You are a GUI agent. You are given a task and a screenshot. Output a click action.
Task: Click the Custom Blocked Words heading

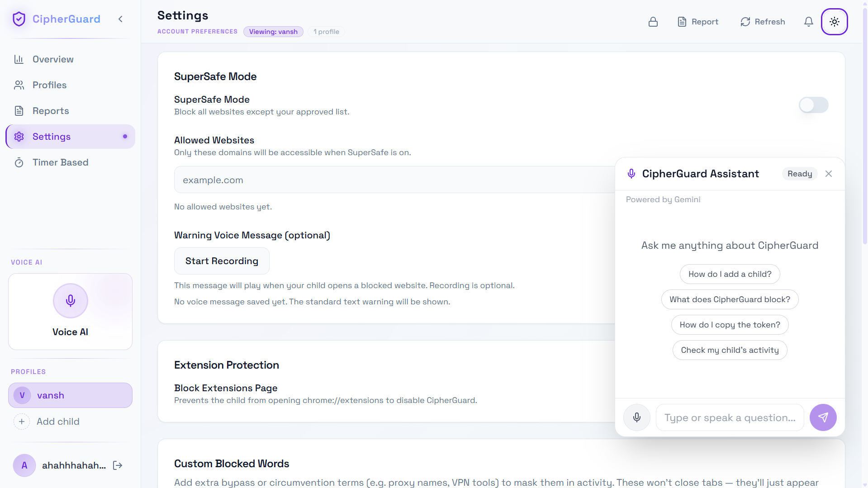click(x=232, y=464)
